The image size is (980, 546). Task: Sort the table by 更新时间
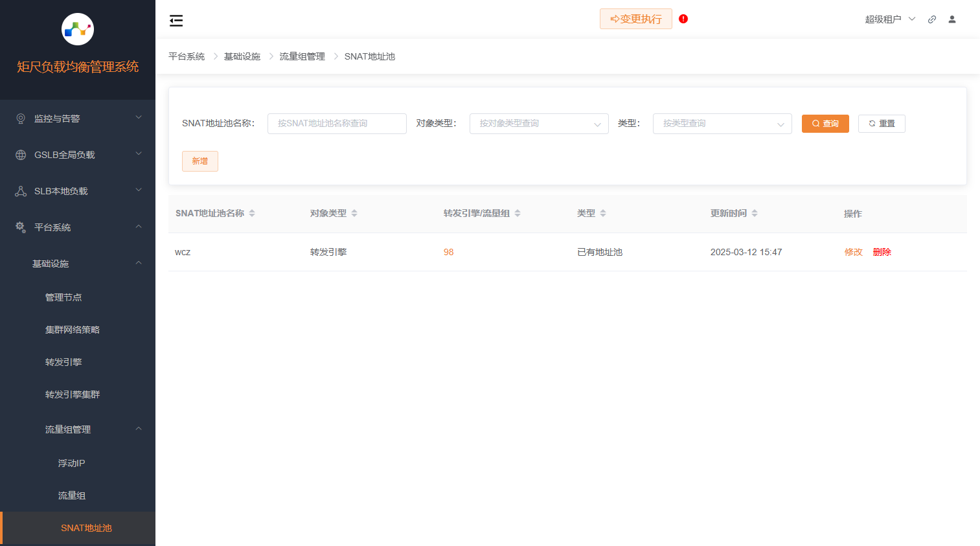tap(755, 213)
